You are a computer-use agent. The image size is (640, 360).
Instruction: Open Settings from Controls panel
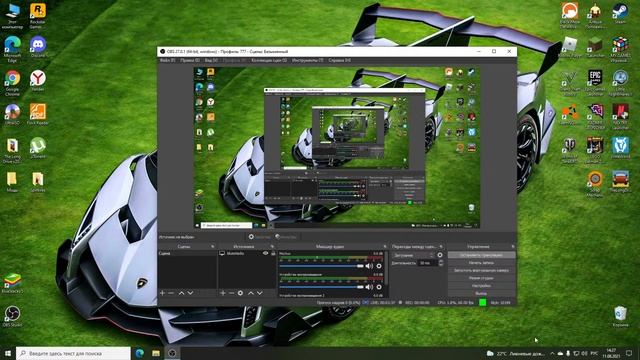(x=481, y=286)
